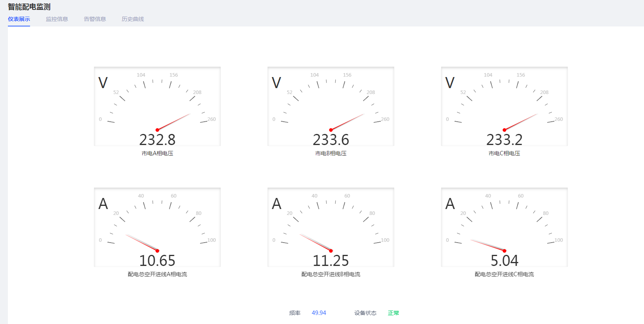Click the 市电A相电压 gauge label
This screenshot has height=324, width=644.
(x=157, y=153)
